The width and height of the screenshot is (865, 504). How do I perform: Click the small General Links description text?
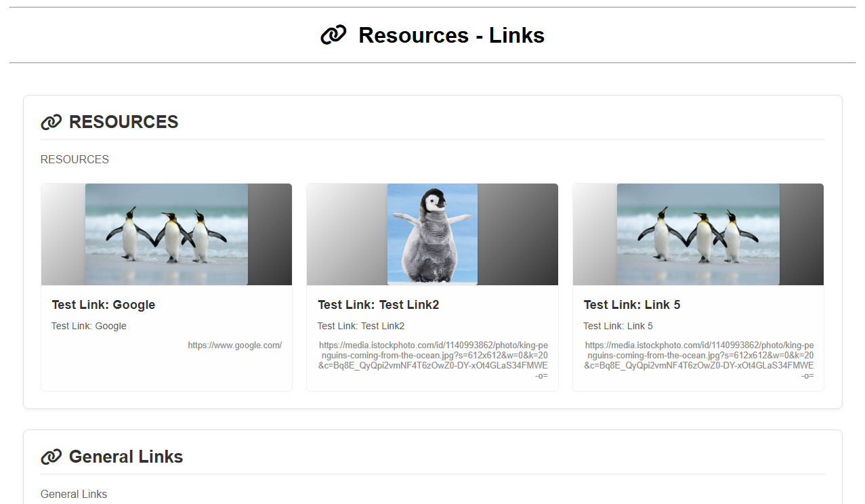click(x=74, y=495)
